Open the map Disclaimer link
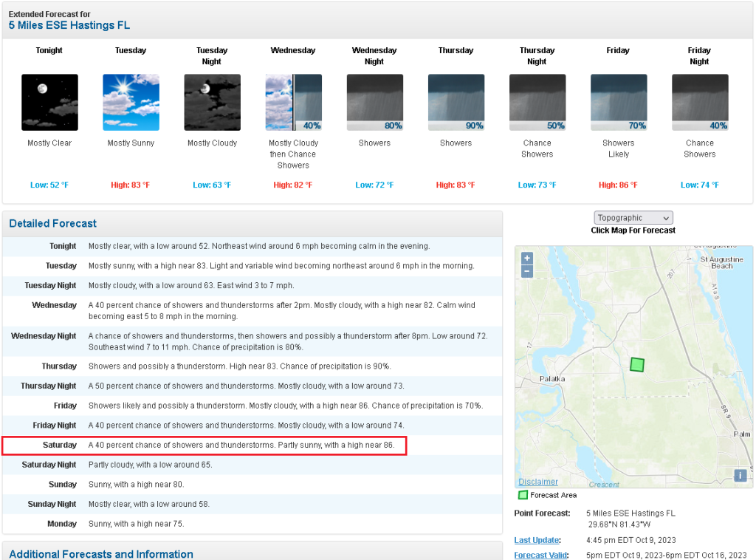The height and width of the screenshot is (560, 756). (538, 482)
